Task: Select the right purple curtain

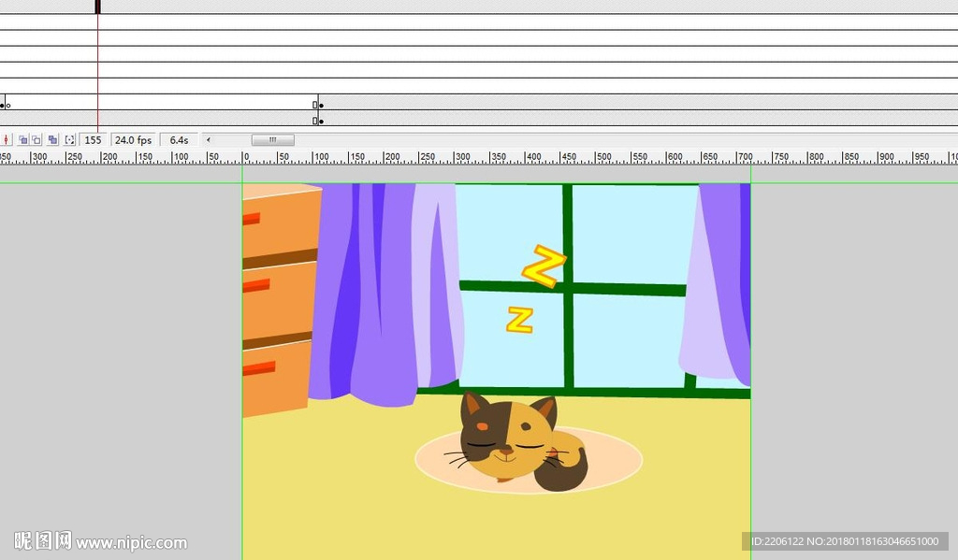Action: click(716, 284)
